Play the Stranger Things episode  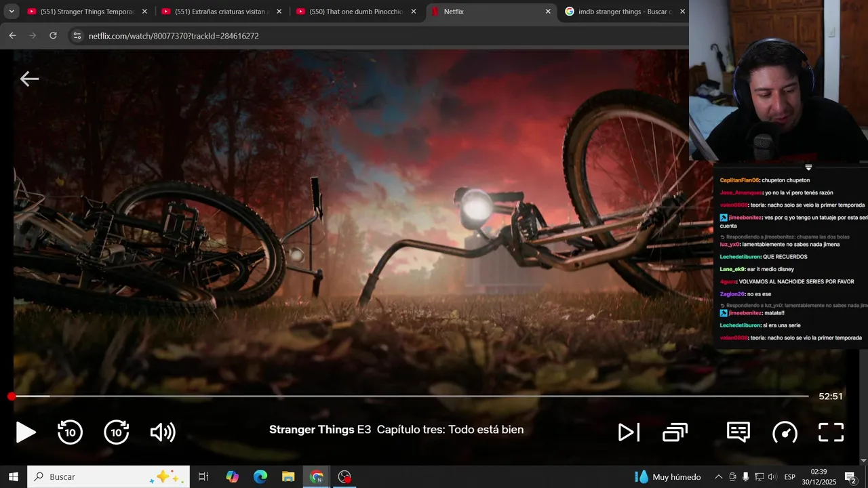click(x=26, y=432)
